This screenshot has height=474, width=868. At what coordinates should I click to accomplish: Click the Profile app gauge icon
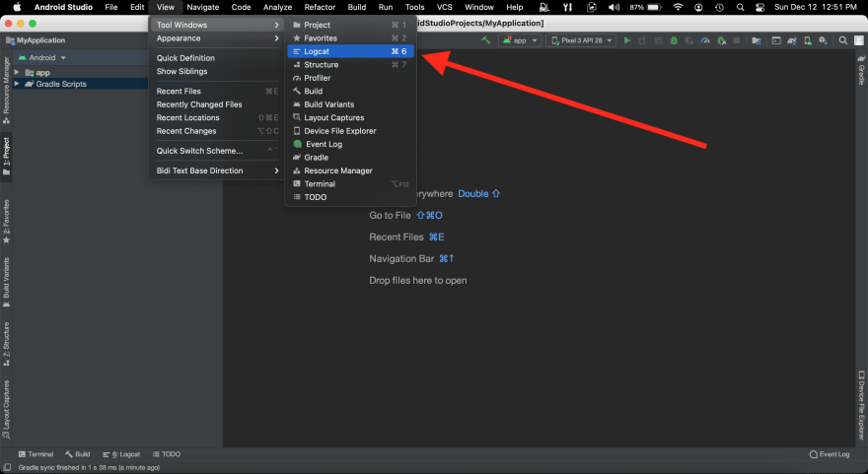tap(705, 40)
